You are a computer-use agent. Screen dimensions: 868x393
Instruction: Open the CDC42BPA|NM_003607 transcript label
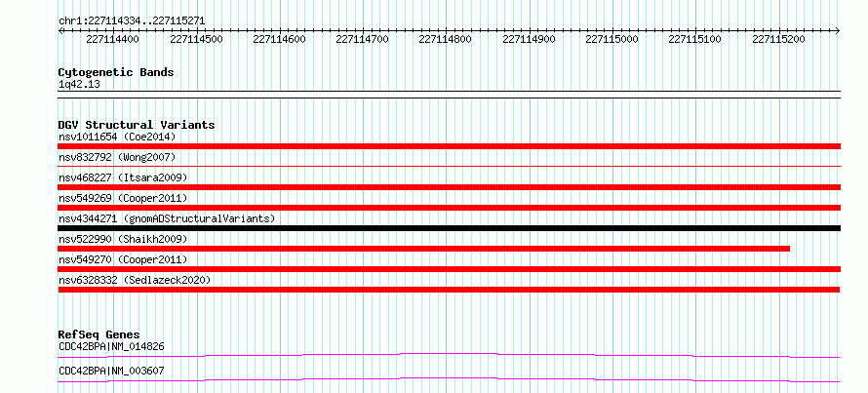tap(111, 371)
